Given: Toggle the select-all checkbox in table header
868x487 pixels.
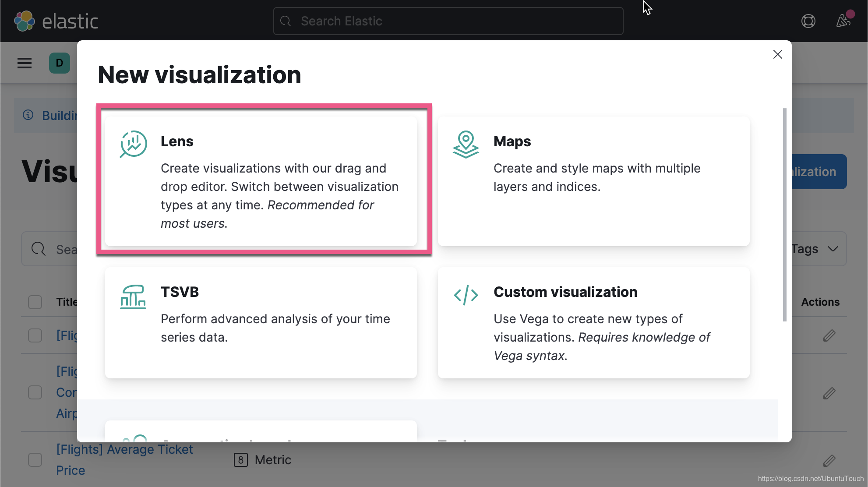Looking at the screenshot, I should [35, 302].
